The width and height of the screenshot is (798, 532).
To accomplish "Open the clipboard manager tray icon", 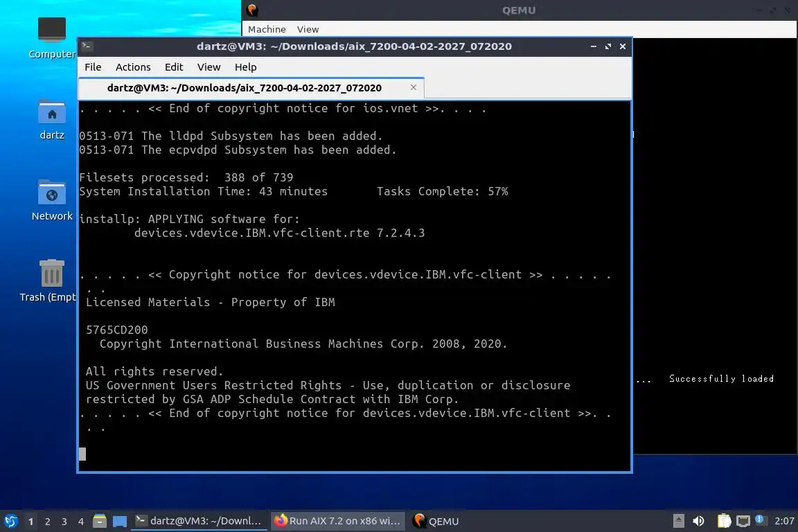I will point(724,521).
